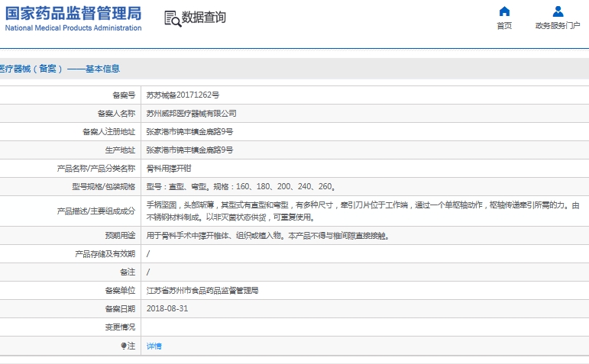589x364 pixels.
Task: Open the 政务服务门户 person icon
Action: (558, 11)
